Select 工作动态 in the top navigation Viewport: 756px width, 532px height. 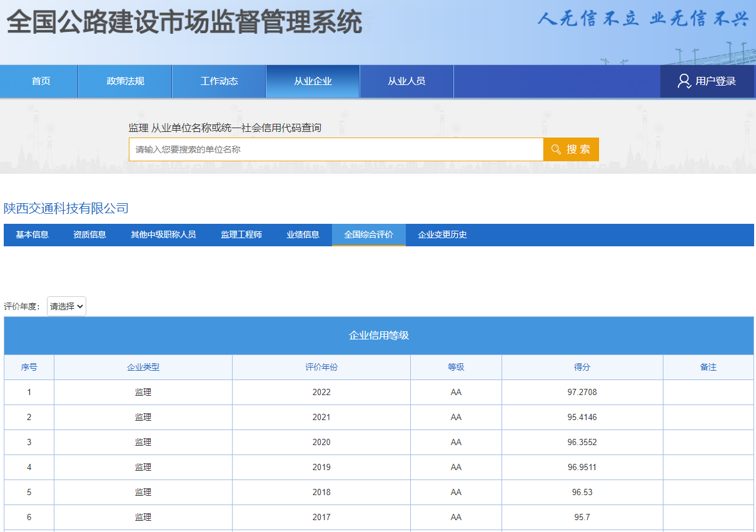[x=219, y=81]
